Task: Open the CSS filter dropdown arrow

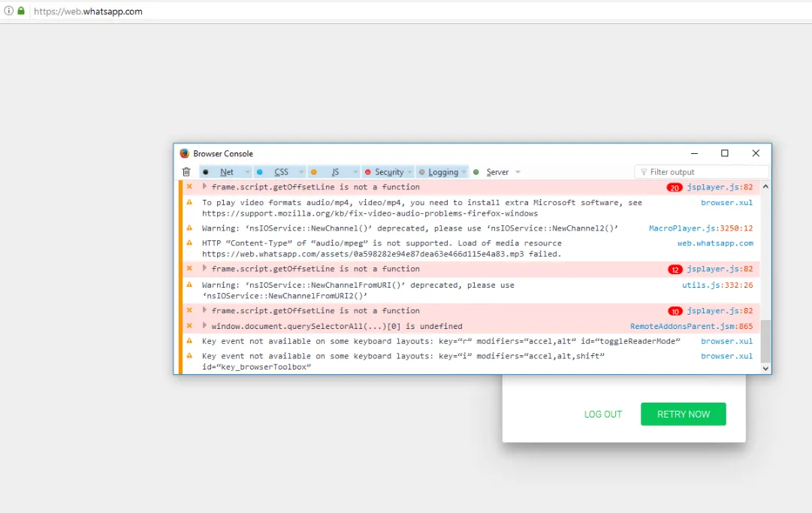Action: pyautogui.click(x=301, y=172)
